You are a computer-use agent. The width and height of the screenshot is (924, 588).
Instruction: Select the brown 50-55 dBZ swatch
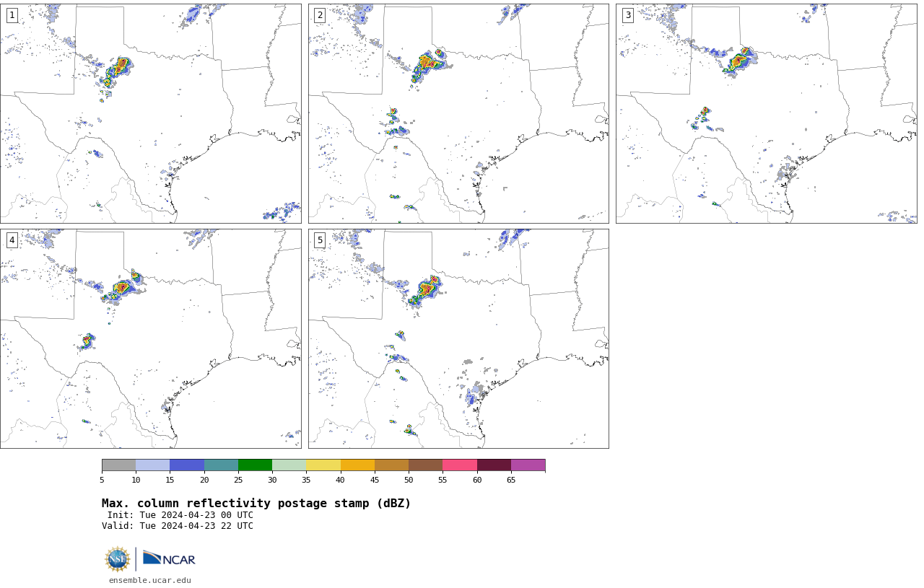click(426, 465)
